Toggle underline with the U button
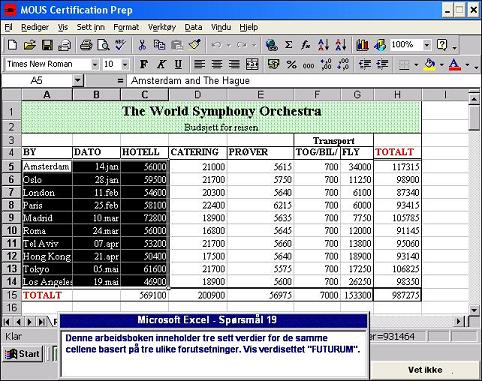This screenshot has width=482, height=381. pos(179,64)
